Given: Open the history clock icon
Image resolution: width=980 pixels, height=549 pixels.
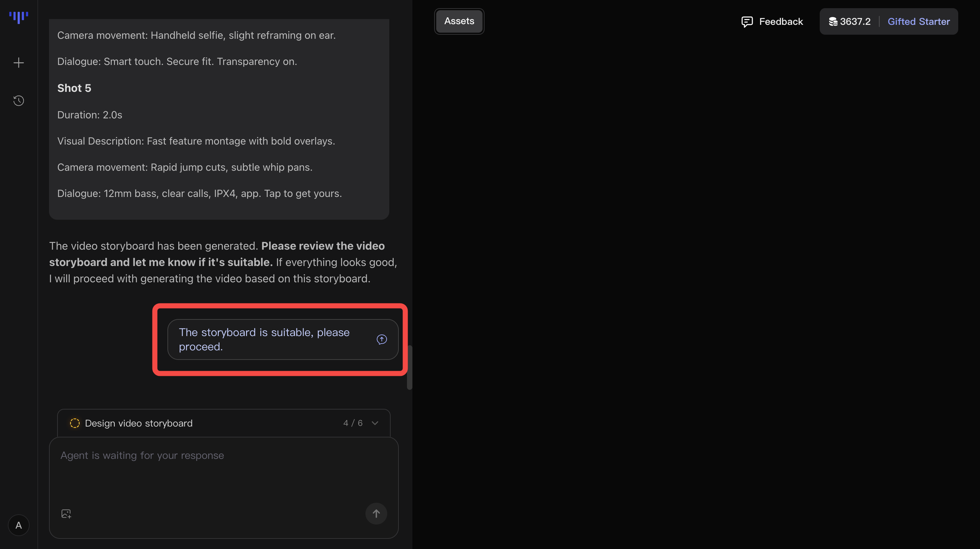Looking at the screenshot, I should (18, 101).
